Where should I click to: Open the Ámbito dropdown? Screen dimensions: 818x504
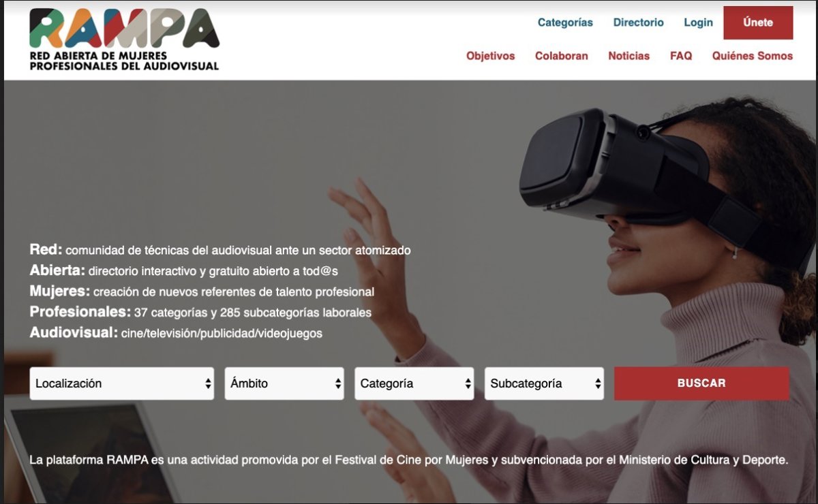click(x=284, y=383)
